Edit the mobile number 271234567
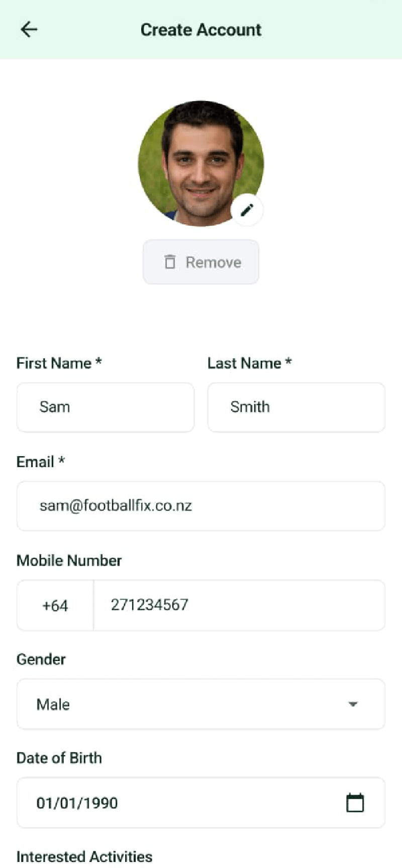This screenshot has height=868, width=402. (x=239, y=605)
